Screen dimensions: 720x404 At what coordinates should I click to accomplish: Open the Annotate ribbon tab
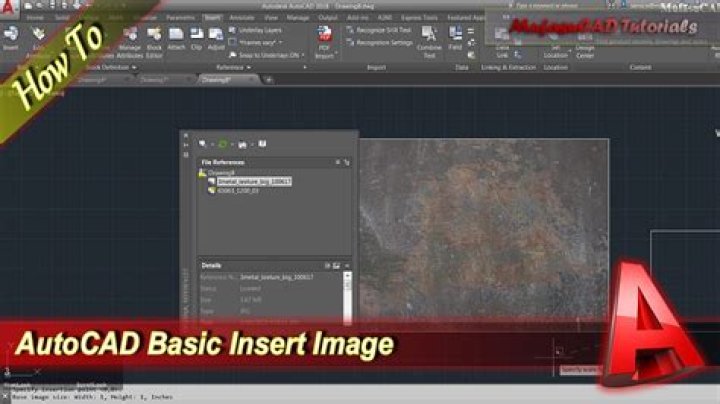pos(242,17)
